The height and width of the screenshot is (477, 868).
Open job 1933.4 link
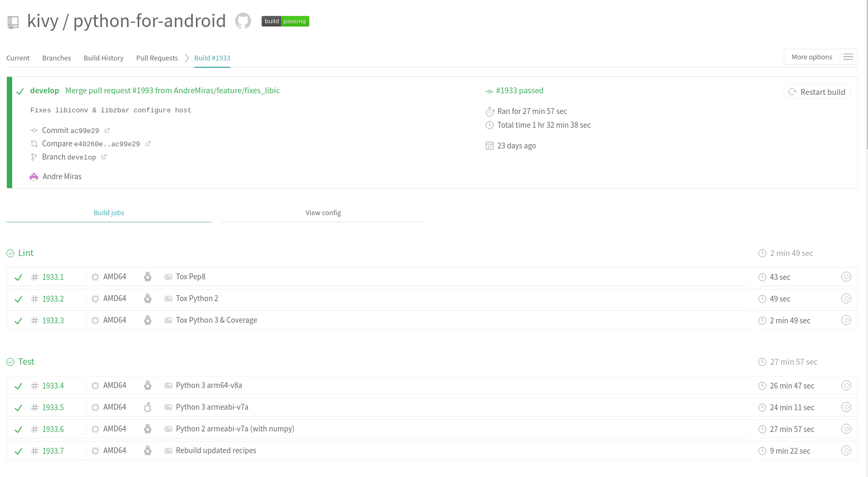[53, 386]
